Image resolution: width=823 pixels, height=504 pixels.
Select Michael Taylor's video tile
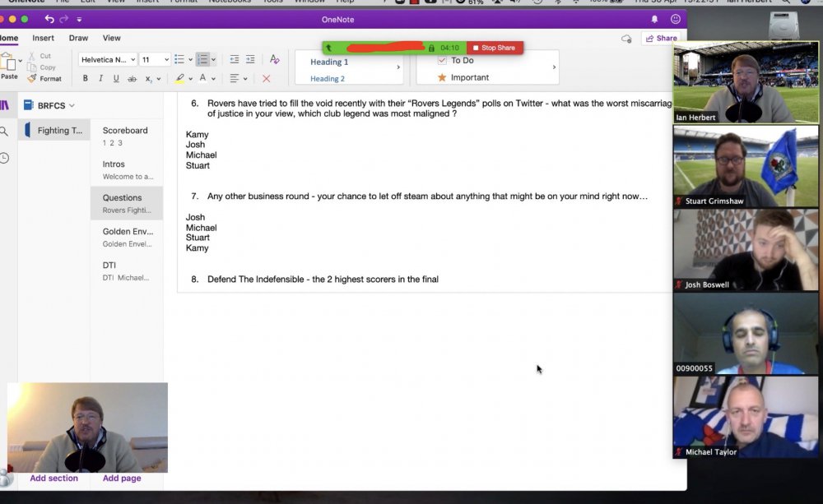pyautogui.click(x=746, y=418)
